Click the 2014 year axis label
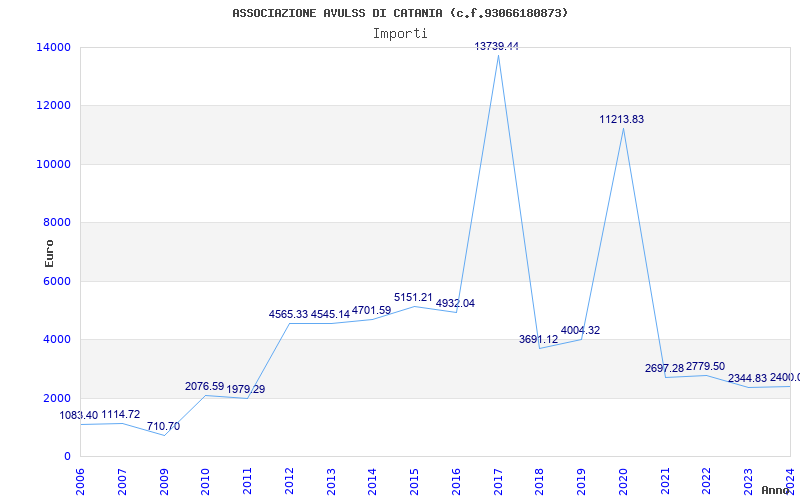The height and width of the screenshot is (500, 800). [372, 481]
